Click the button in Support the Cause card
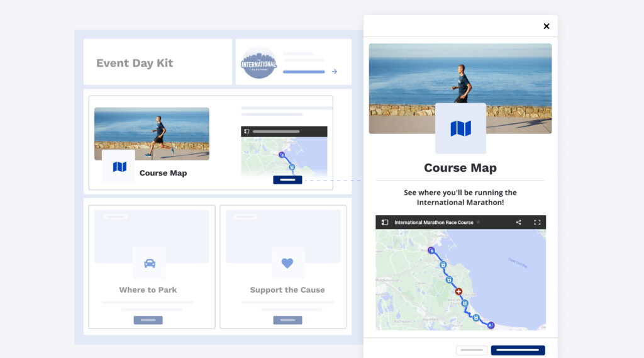This screenshot has width=644, height=358. (287, 320)
